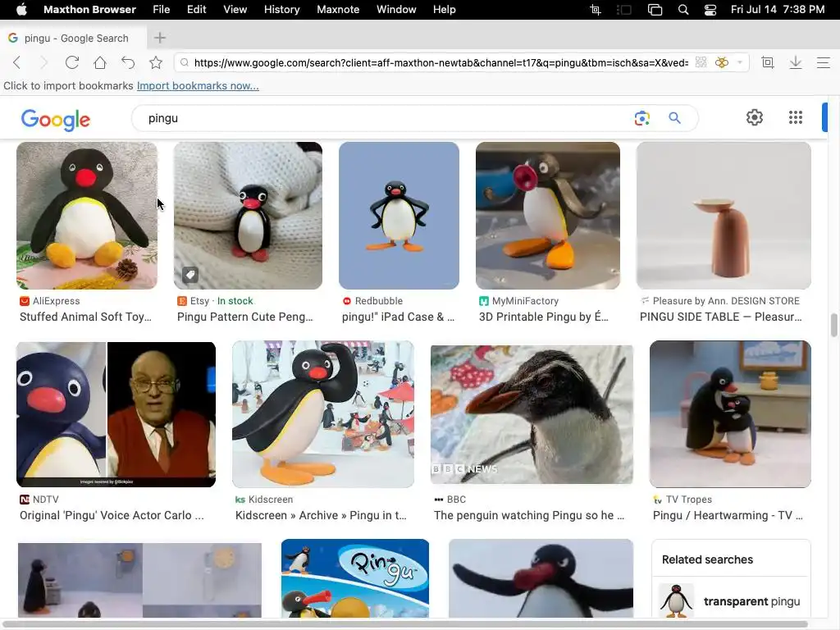
Task: Open the Apple menu
Action: tap(21, 10)
